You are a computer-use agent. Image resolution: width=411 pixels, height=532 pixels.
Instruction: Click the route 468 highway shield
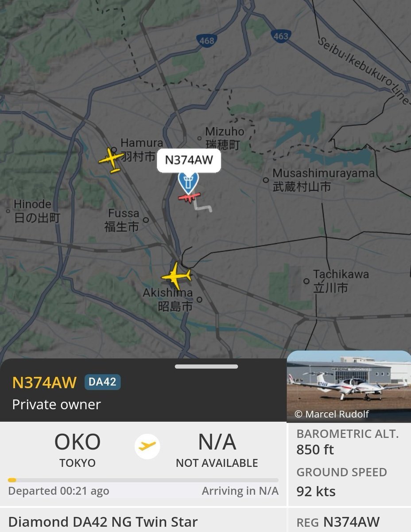point(206,41)
